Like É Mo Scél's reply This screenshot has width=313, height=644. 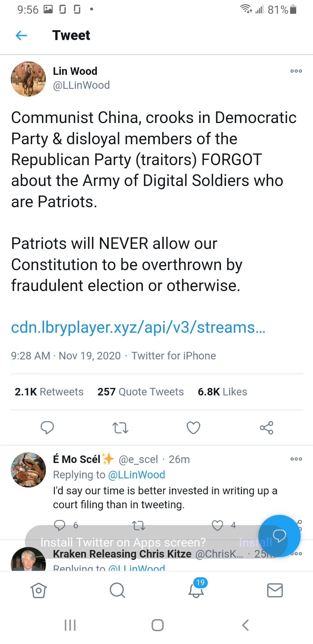pyautogui.click(x=217, y=525)
